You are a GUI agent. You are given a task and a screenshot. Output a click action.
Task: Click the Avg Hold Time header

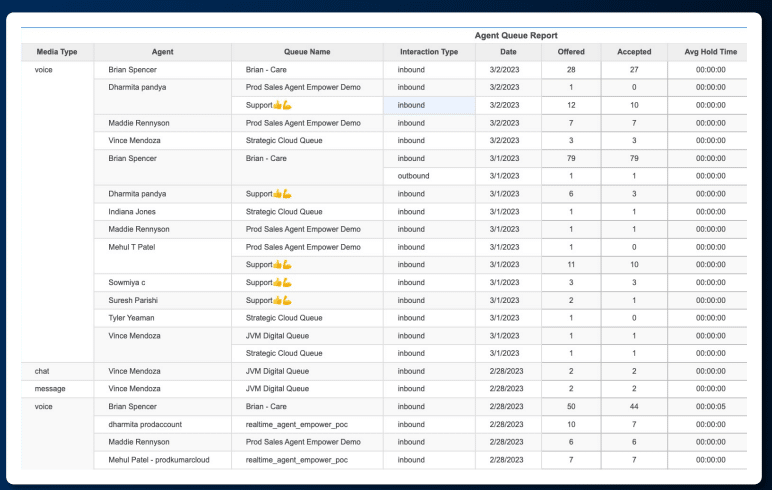pyautogui.click(x=710, y=52)
